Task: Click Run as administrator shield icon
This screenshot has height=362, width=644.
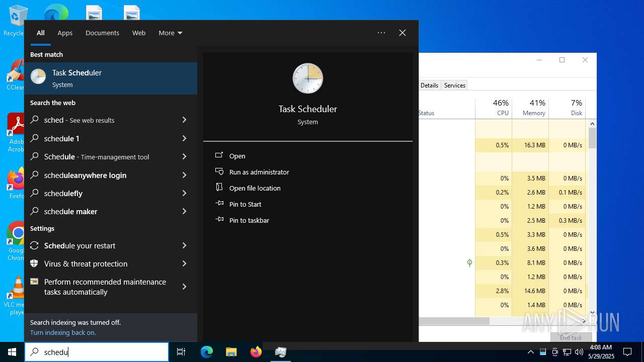Action: (x=219, y=172)
